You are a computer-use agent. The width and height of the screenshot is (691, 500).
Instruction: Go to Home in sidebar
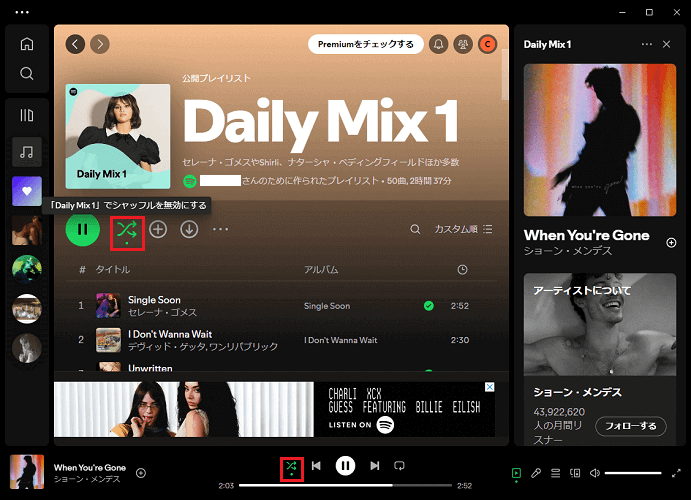27,44
